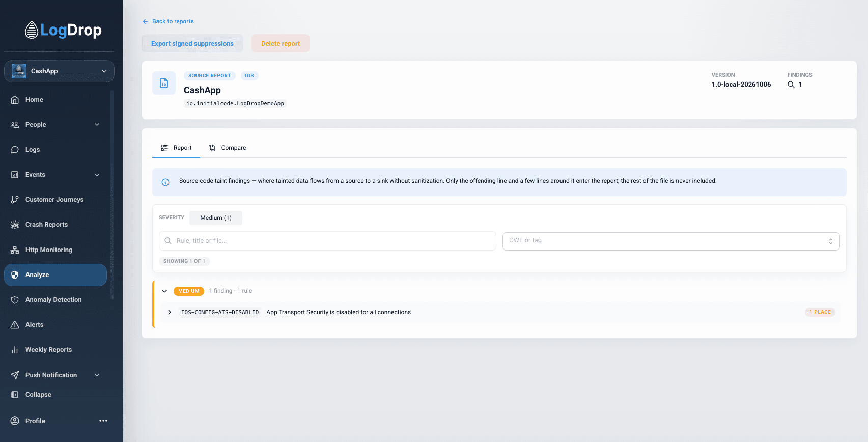Click the Crash Reports burst icon
Image resolution: width=868 pixels, height=442 pixels.
(x=15, y=225)
